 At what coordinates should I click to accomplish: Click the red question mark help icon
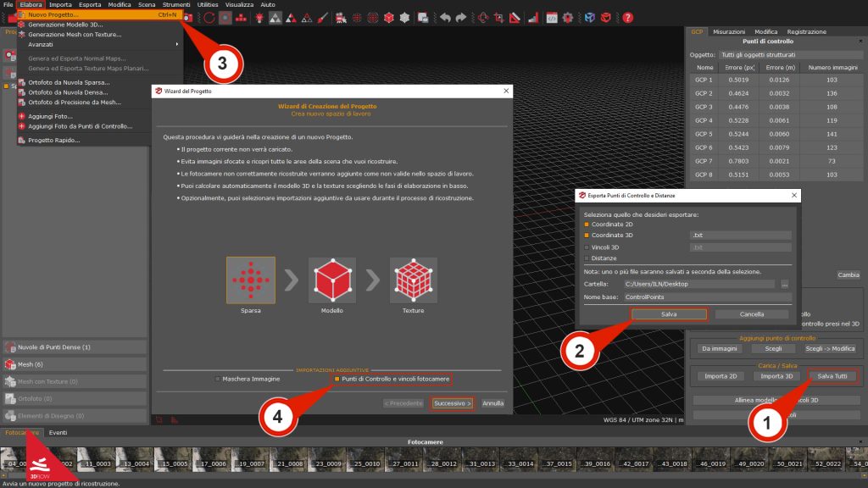coord(628,18)
